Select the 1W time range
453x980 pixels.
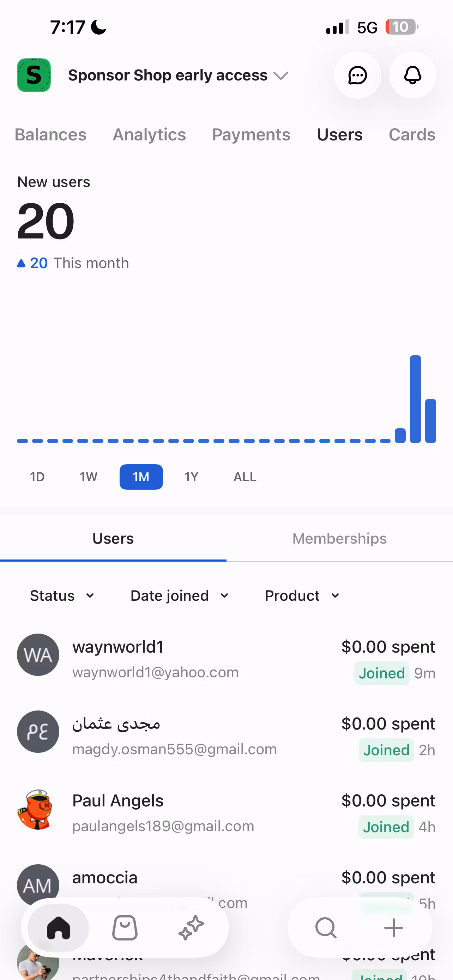(88, 477)
